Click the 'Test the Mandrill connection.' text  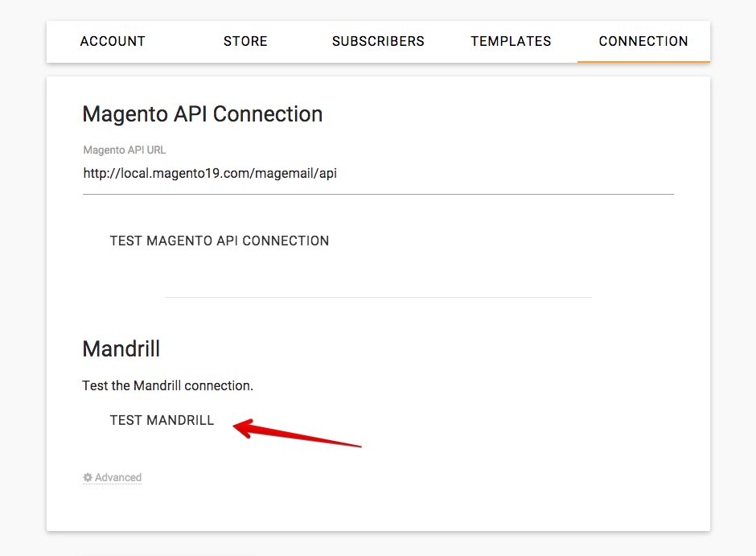[x=167, y=385]
